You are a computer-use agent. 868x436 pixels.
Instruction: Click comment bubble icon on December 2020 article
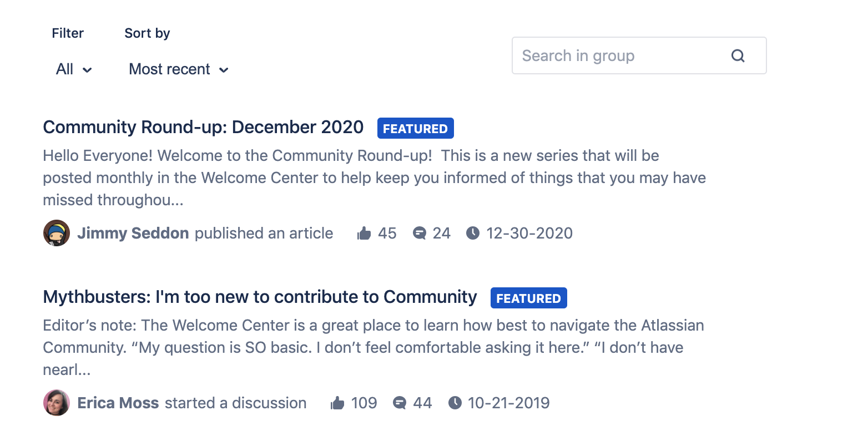pyautogui.click(x=420, y=233)
